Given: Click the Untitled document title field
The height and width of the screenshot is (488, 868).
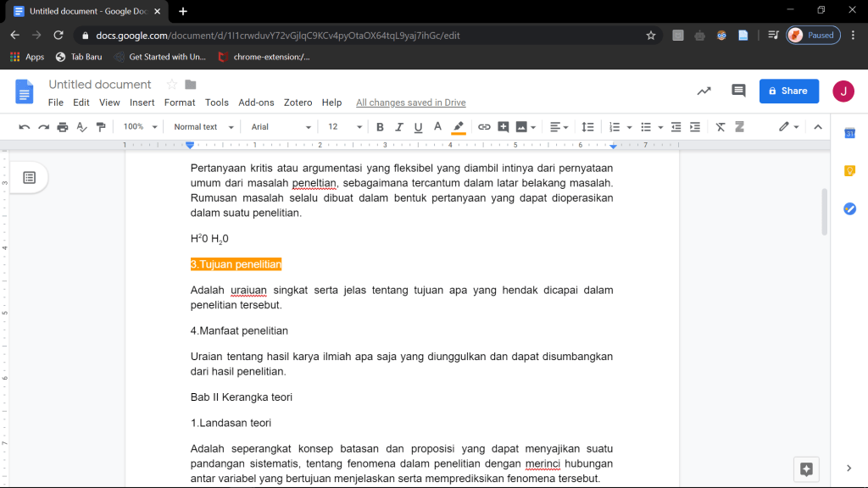Looking at the screenshot, I should (x=100, y=85).
